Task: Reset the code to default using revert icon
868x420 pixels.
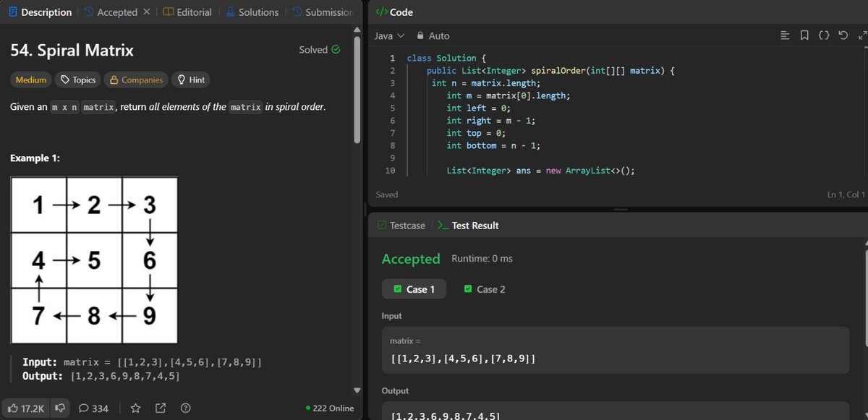Action: 843,34
